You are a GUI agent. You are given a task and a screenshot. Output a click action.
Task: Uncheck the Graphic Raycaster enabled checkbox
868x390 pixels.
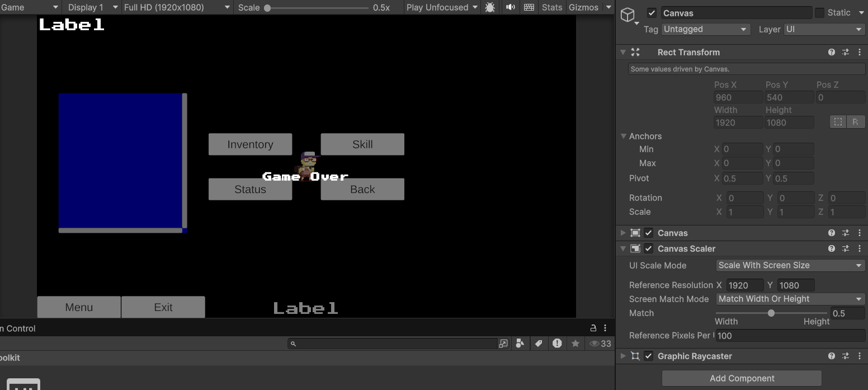point(649,356)
